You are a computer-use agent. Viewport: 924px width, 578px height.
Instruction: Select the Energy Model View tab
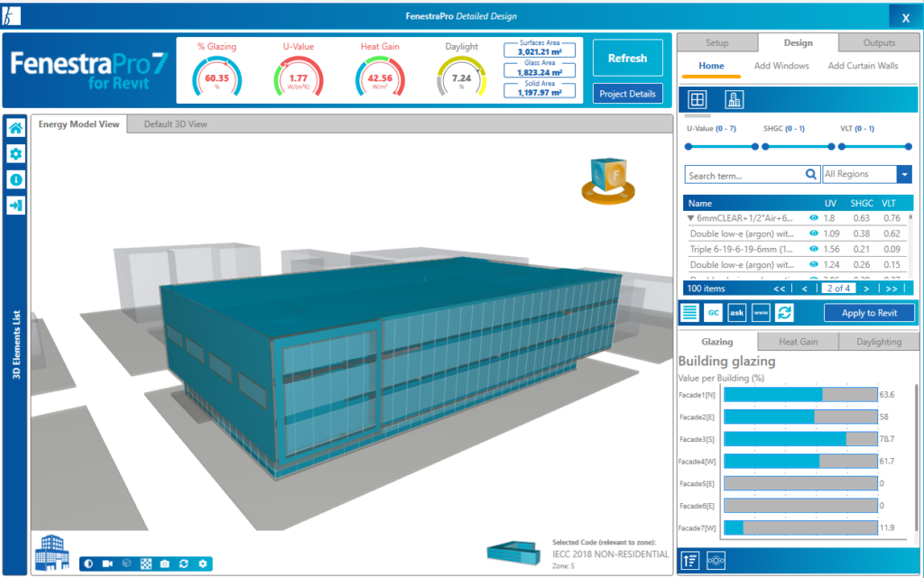tap(79, 124)
